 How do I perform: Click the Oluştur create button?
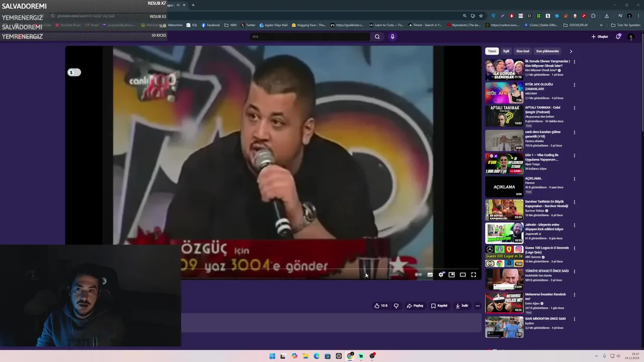tap(600, 37)
